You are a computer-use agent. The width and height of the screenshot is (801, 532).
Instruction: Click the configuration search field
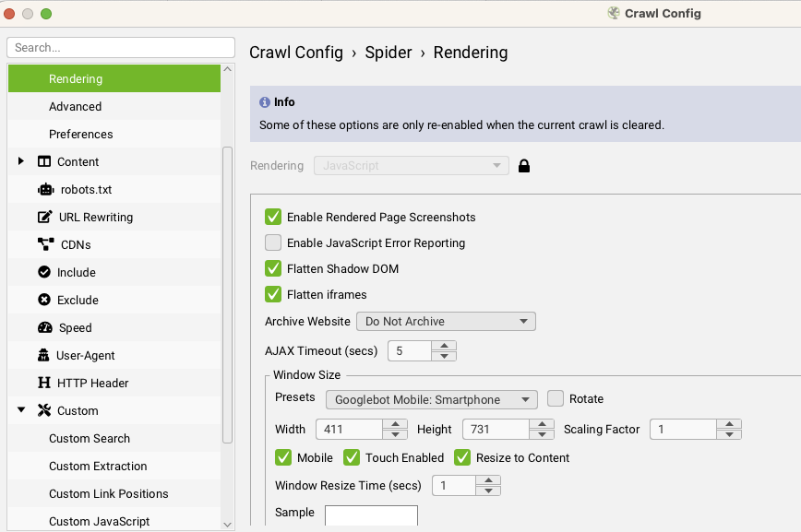pyautogui.click(x=121, y=47)
